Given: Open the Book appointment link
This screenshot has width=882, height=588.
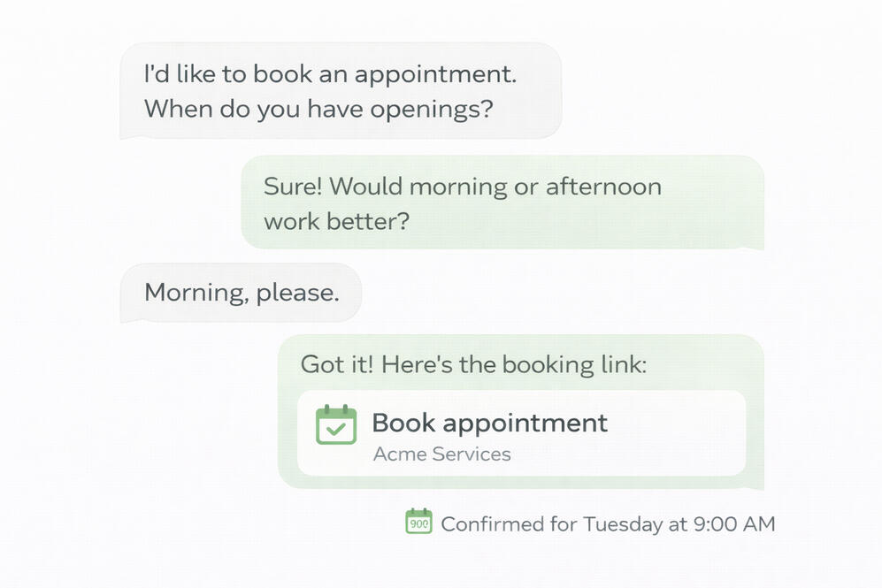Looking at the screenshot, I should point(489,423).
